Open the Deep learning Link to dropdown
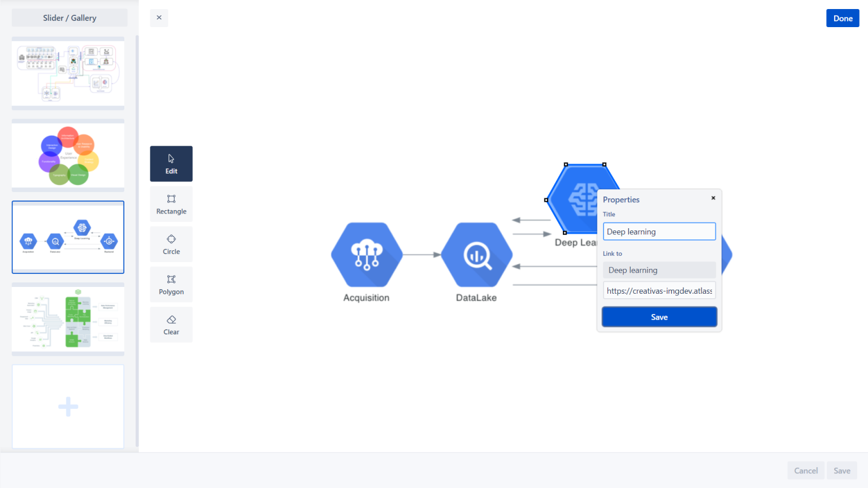This screenshot has width=868, height=488. [x=659, y=270]
